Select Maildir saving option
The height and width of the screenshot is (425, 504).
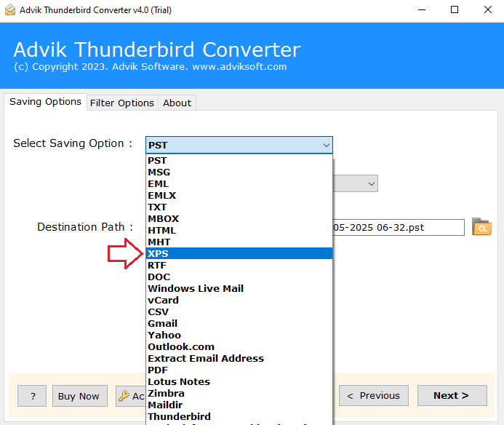click(x=239, y=405)
